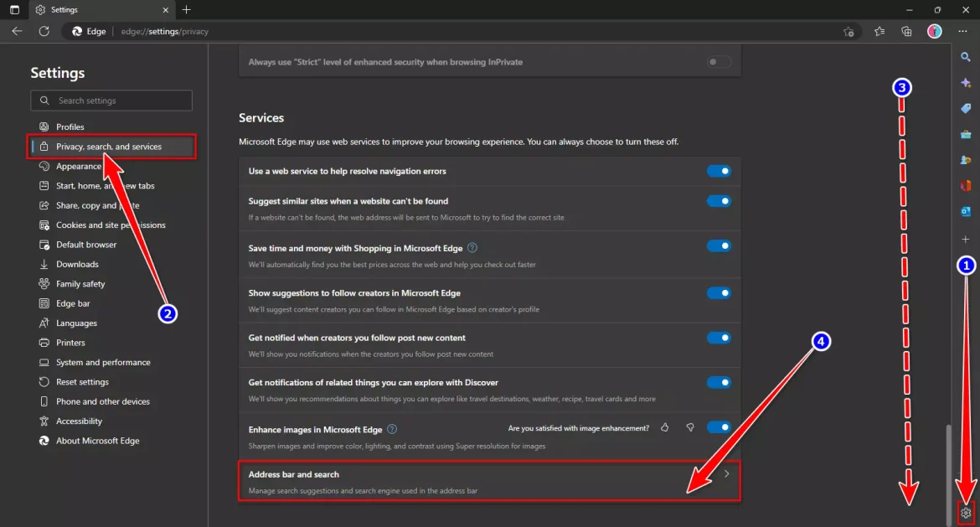Open the sidebar Games icon
This screenshot has height=527, width=980.
tap(966, 160)
